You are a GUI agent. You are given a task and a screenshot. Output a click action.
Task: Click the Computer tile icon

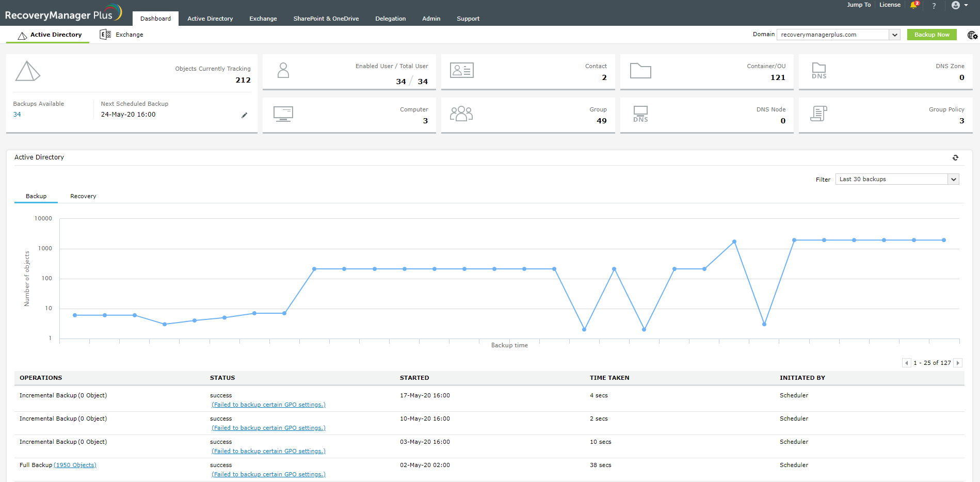click(283, 114)
